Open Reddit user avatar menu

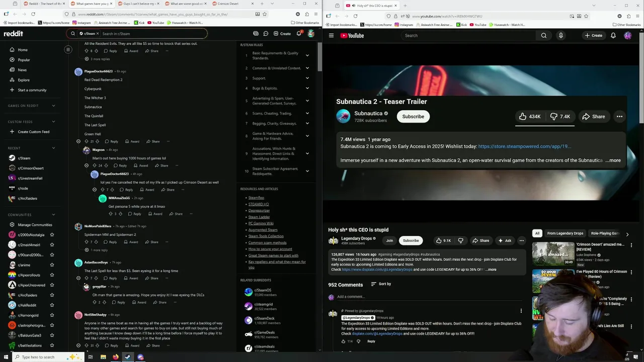click(x=311, y=34)
